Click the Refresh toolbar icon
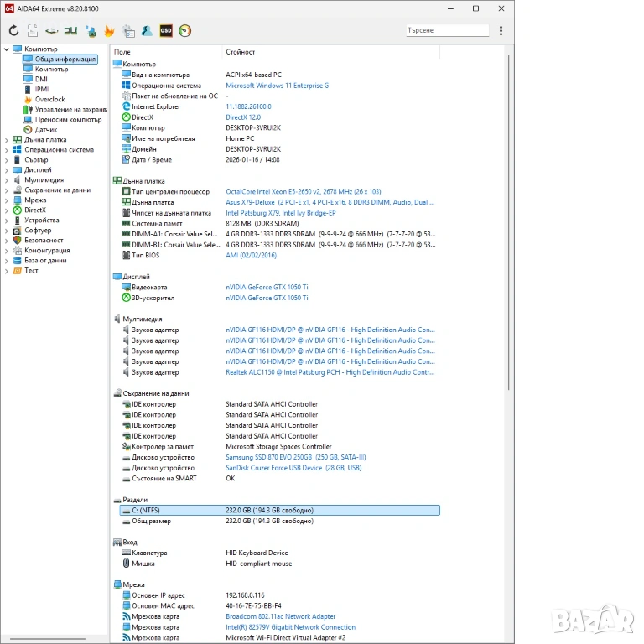 pyautogui.click(x=13, y=31)
